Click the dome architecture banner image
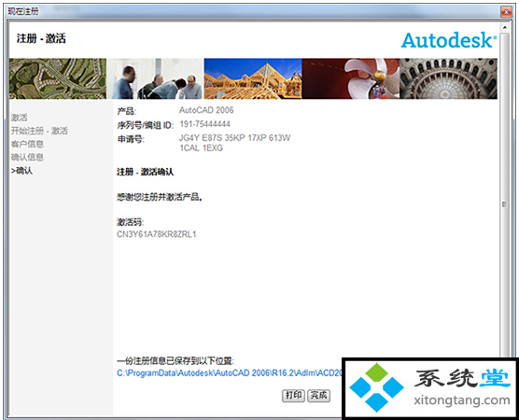Screen dimensions: 519x420 click(x=448, y=78)
